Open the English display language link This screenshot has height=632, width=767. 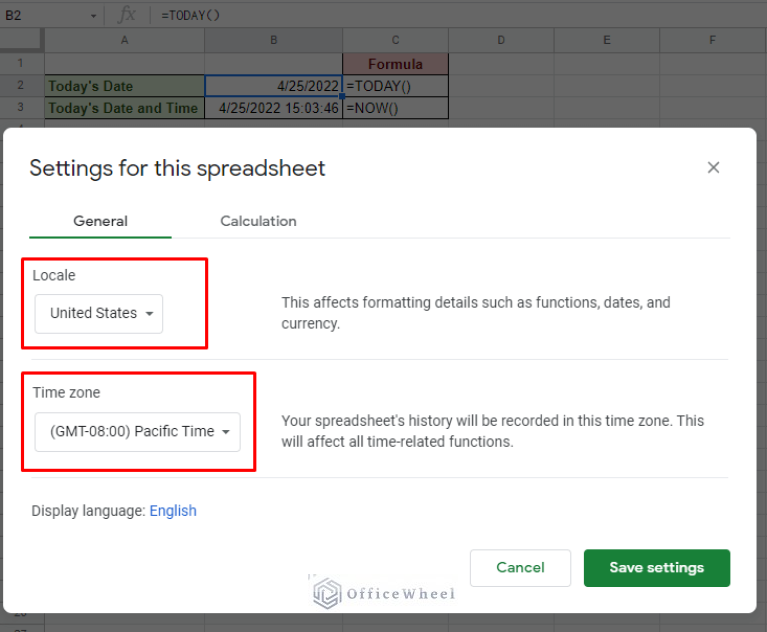tap(173, 510)
